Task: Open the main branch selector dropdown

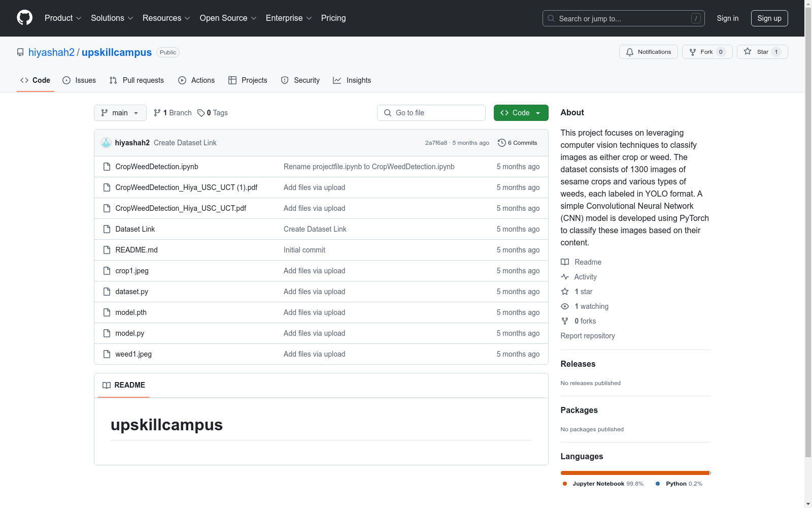Action: (120, 113)
